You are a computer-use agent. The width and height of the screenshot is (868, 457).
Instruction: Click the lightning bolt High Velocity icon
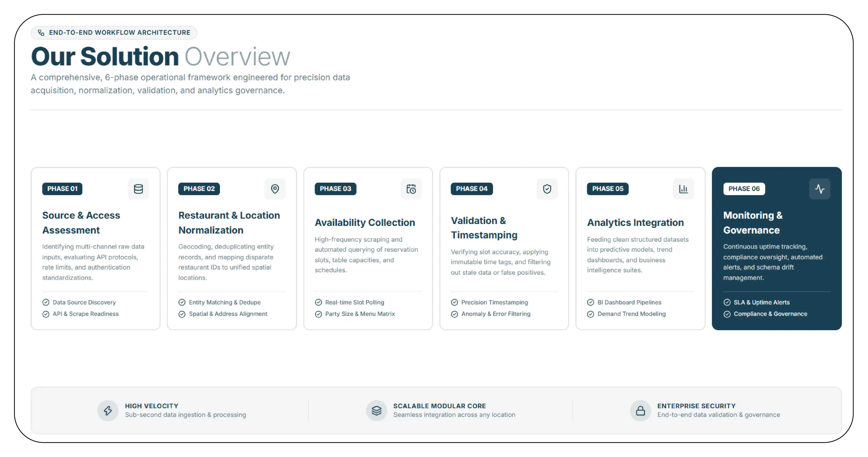point(108,410)
